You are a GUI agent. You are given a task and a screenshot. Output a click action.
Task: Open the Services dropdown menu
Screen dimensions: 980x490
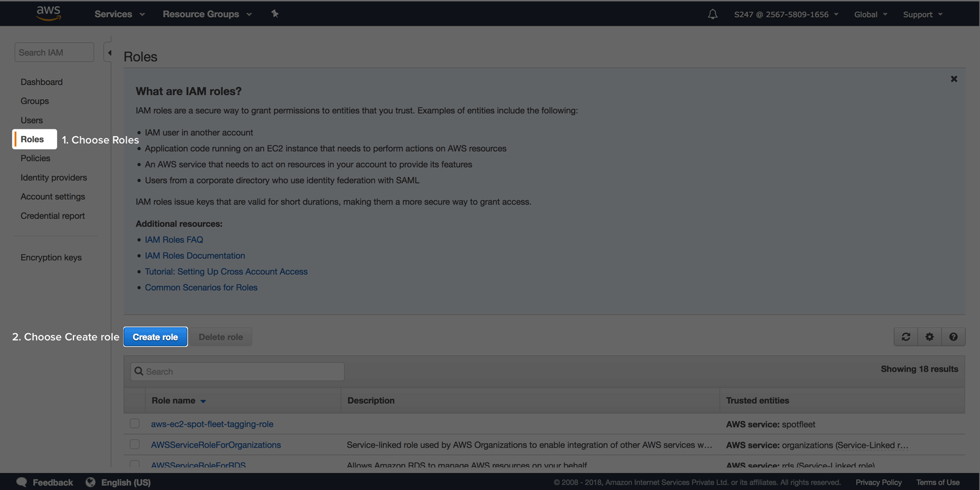(119, 14)
